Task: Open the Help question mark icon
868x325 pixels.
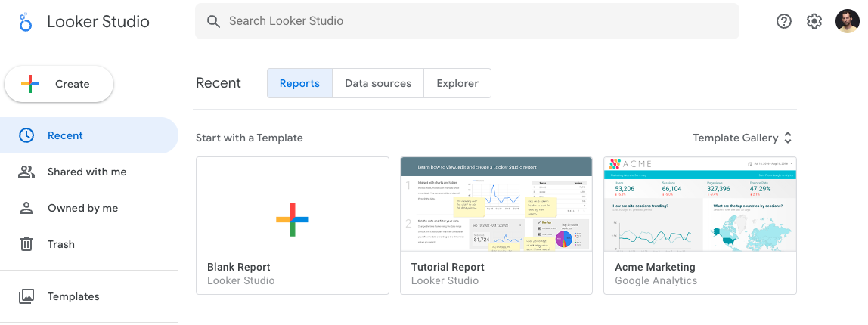Action: tap(784, 21)
